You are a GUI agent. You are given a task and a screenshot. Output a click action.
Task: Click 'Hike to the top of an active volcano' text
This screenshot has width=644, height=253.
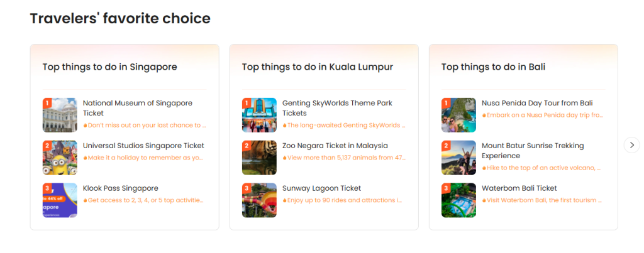[541, 168]
